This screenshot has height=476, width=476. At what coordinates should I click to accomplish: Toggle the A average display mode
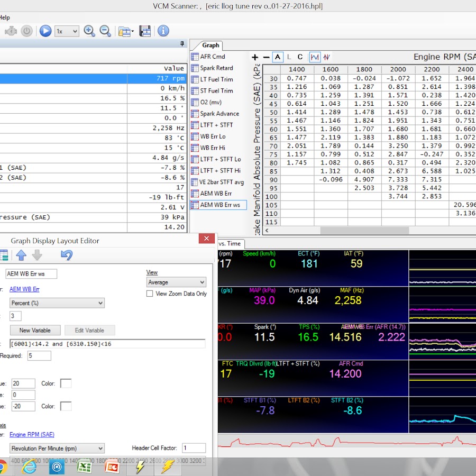(x=278, y=57)
